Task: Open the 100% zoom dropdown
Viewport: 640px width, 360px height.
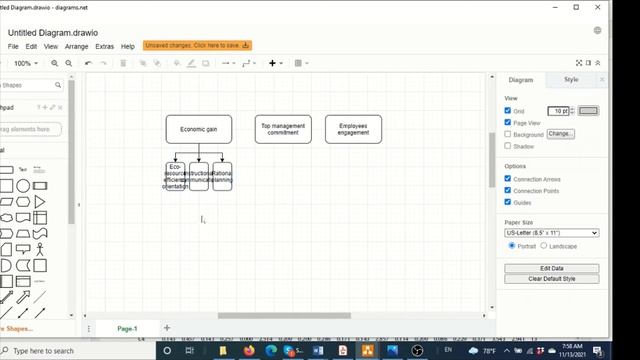Action: coord(26,63)
